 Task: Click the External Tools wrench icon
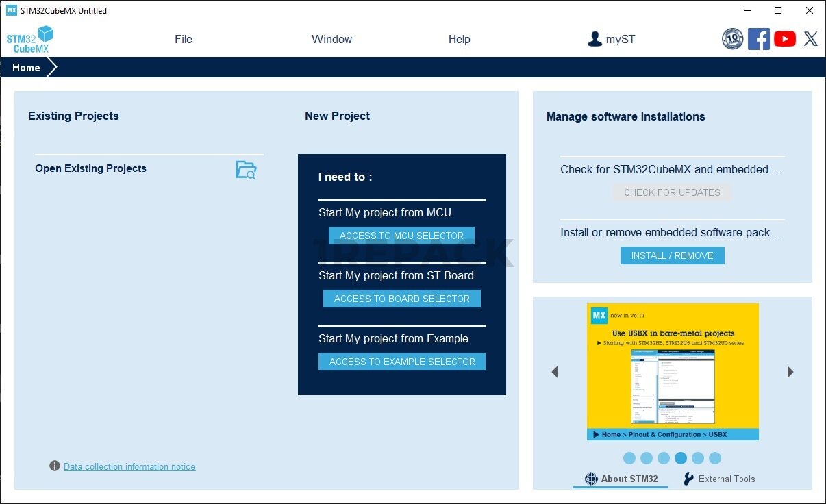[689, 479]
